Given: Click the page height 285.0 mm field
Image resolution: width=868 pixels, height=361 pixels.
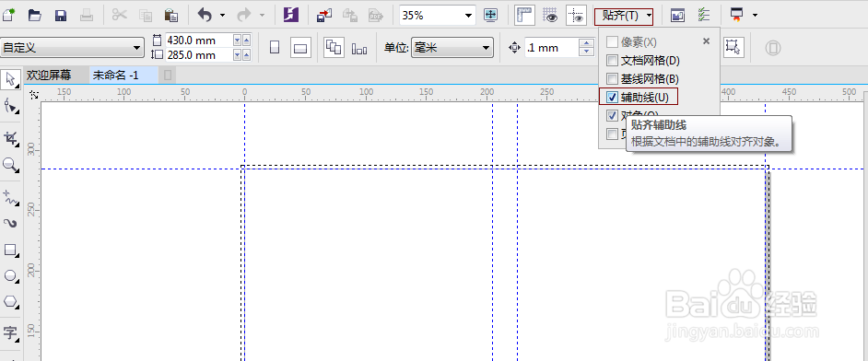Looking at the screenshot, I should click(198, 54).
